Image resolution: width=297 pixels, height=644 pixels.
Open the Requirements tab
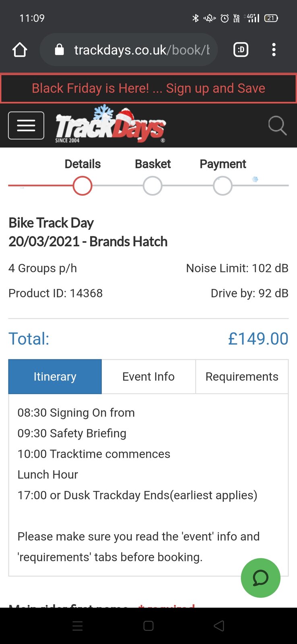(x=242, y=377)
